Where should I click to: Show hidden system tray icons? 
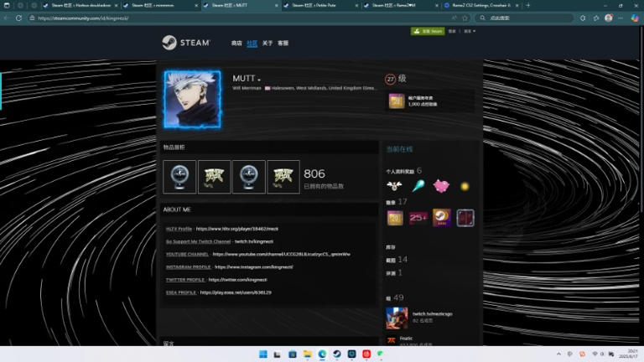click(558, 354)
